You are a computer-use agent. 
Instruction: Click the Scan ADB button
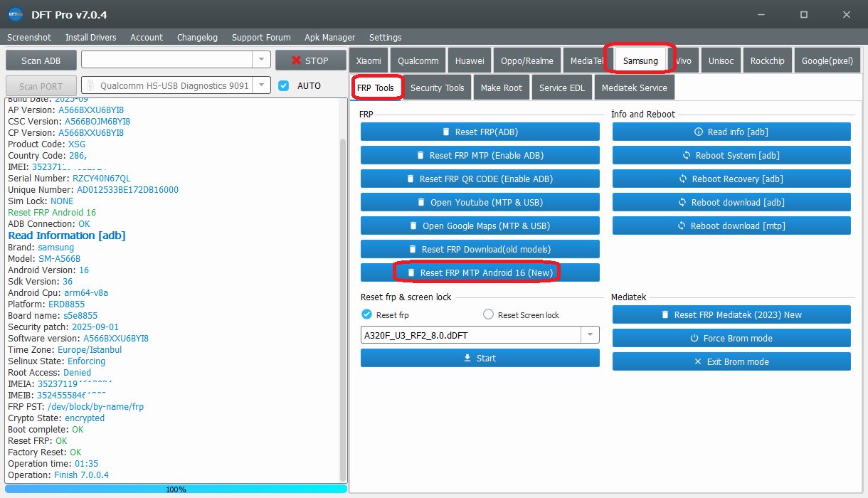point(41,60)
